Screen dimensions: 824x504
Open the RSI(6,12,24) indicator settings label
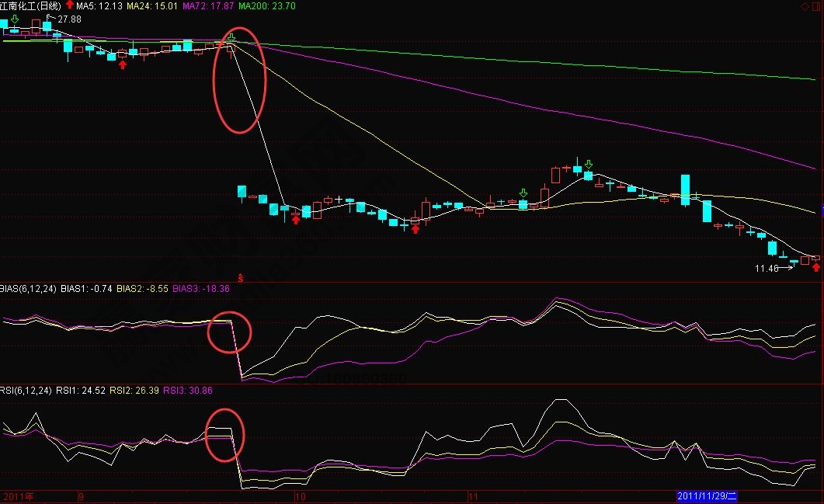[26, 391]
